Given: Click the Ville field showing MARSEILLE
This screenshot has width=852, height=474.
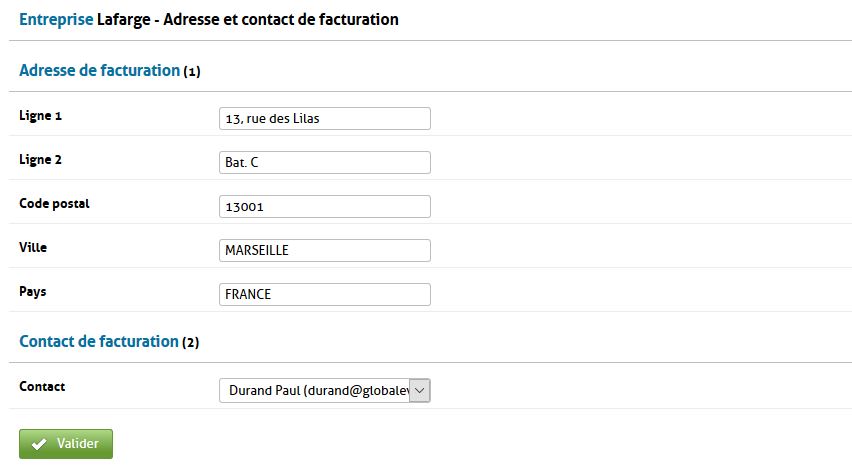Looking at the screenshot, I should coord(324,250).
